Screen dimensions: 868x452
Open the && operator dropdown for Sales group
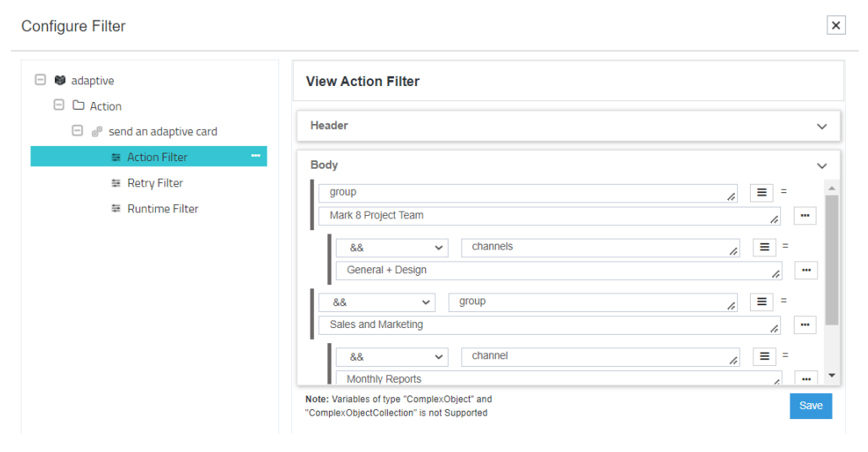pos(376,302)
